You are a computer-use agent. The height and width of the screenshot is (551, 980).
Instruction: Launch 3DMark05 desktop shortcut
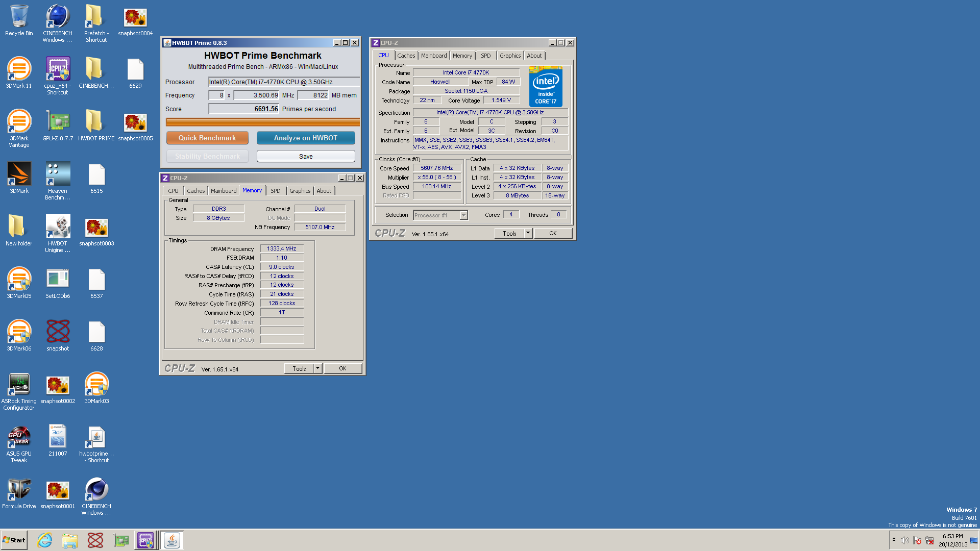coord(19,283)
